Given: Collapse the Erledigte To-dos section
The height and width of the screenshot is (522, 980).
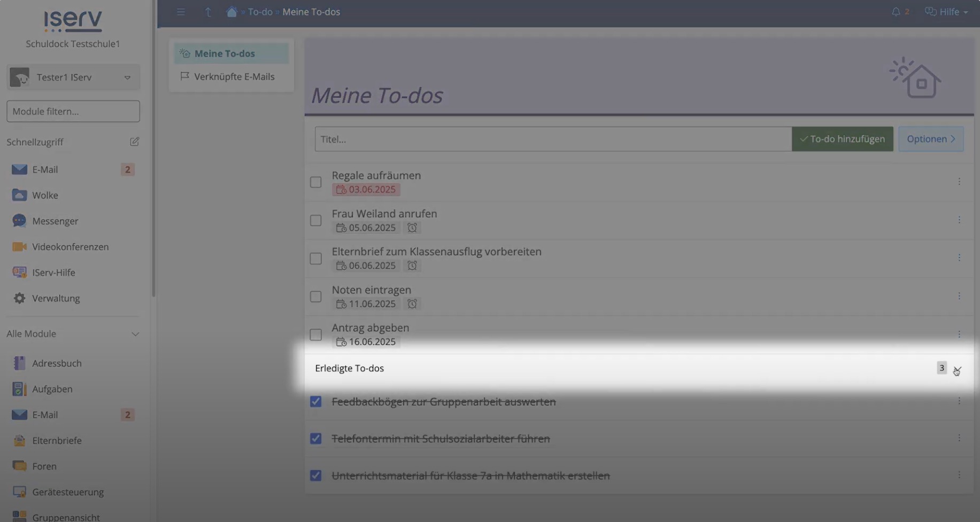Looking at the screenshot, I should tap(957, 369).
